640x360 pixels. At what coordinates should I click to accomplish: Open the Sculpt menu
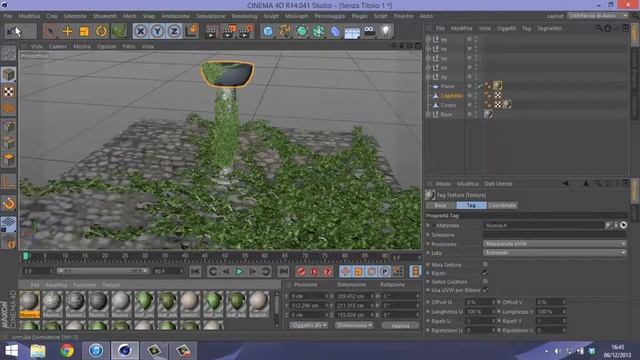pyautogui.click(x=271, y=16)
